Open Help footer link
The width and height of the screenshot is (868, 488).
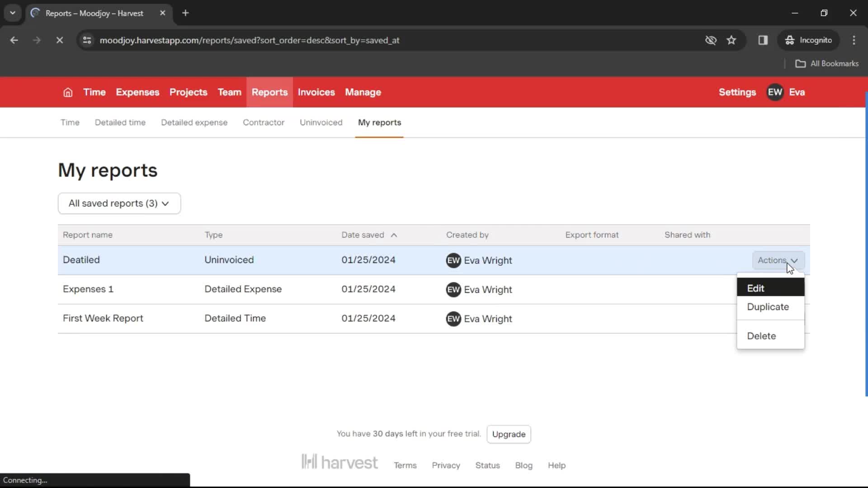coord(557,465)
